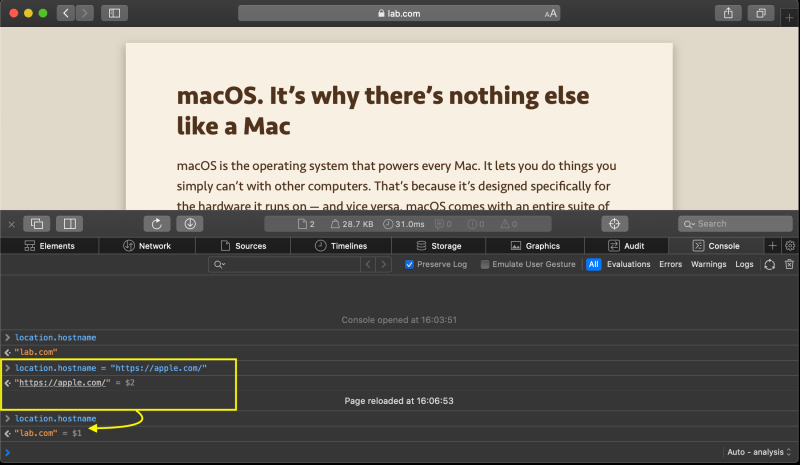Reload the page from the inspector toolbar
This screenshot has height=465, width=800.
(157, 224)
